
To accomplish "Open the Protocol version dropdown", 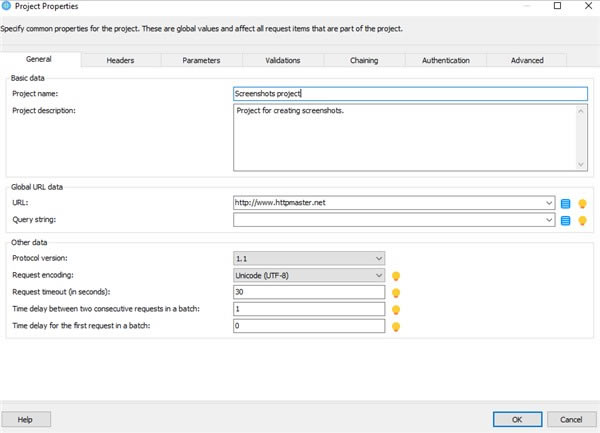I will [x=309, y=259].
